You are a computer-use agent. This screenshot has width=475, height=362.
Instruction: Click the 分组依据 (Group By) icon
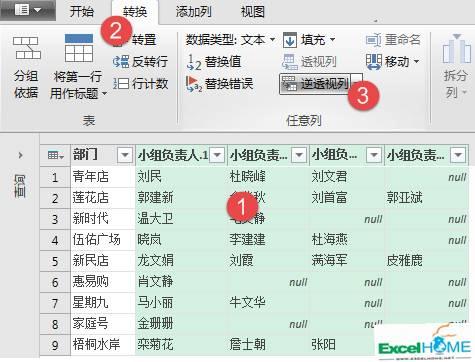26,48
